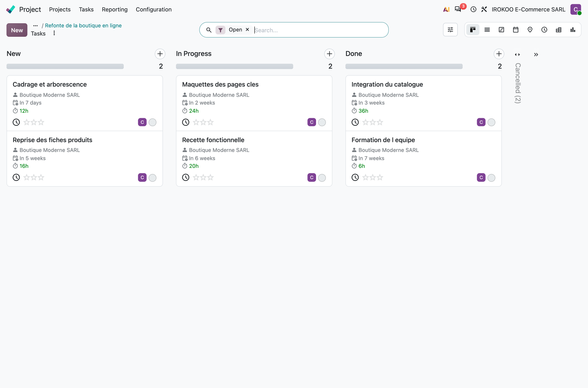Open the Tasks three-dot actions menu

tap(54, 33)
